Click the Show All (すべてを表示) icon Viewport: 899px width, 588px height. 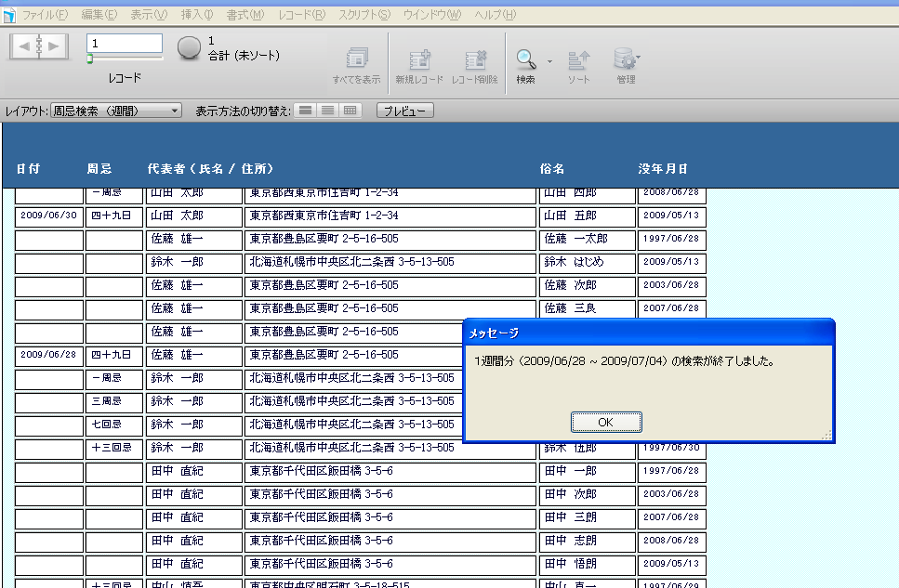(357, 59)
